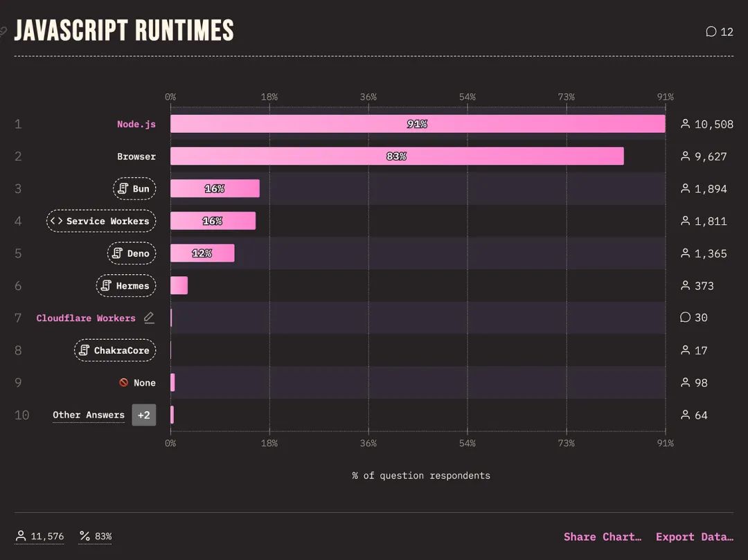Toggle the respondent count view showing 11,576
The width and height of the screenshot is (748, 560).
(39, 536)
